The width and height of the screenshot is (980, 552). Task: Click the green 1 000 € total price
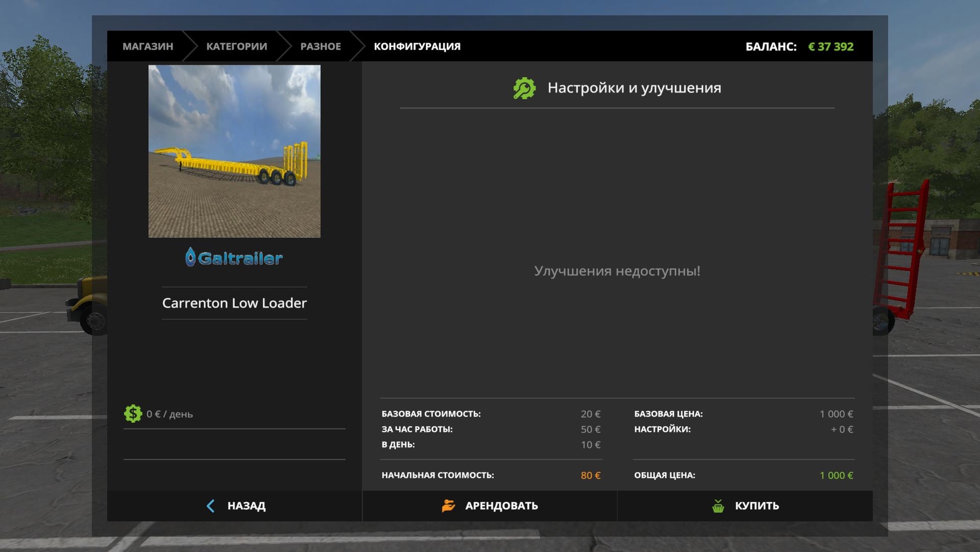836,475
